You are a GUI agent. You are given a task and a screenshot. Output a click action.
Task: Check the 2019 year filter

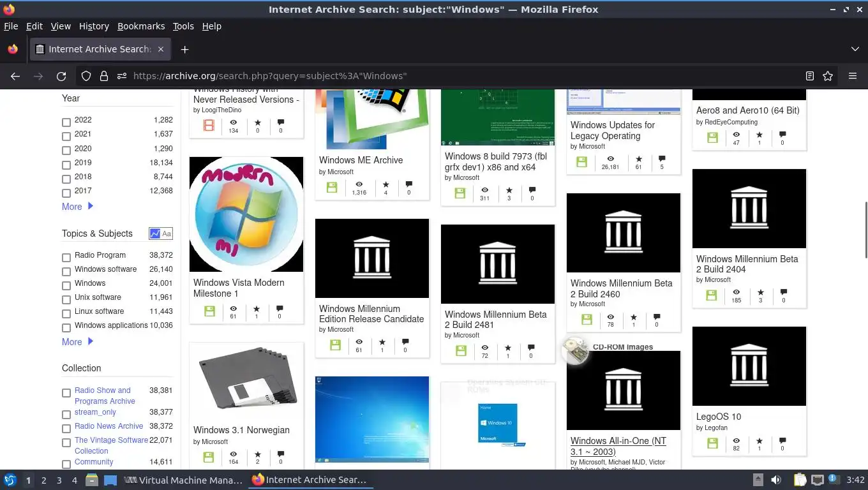pos(66,164)
